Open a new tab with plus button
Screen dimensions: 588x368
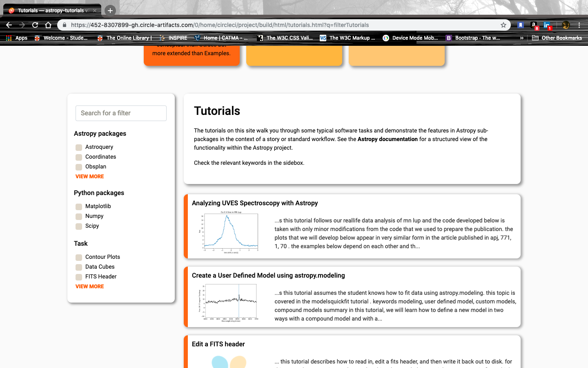110,11
